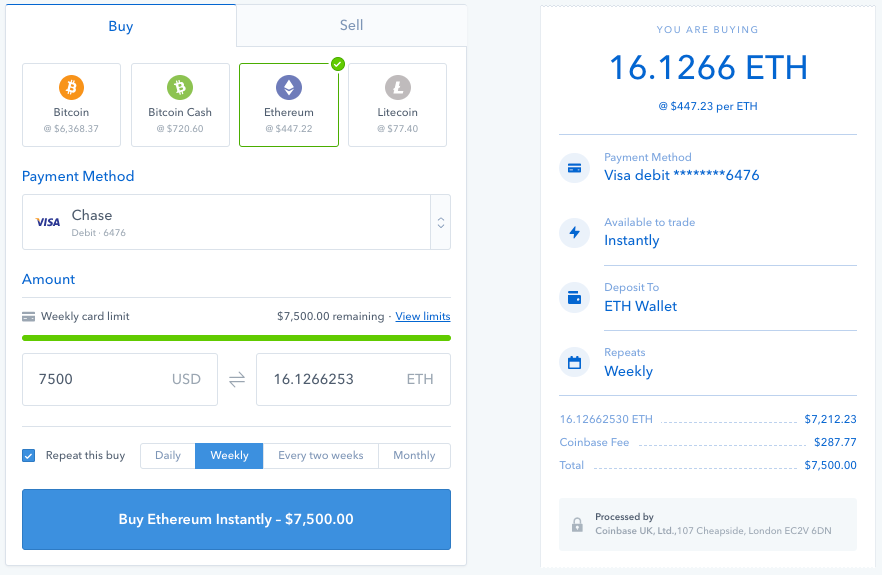Image resolution: width=882 pixels, height=575 pixels.
Task: Click the Bitcoin orange coin icon
Action: click(x=71, y=88)
